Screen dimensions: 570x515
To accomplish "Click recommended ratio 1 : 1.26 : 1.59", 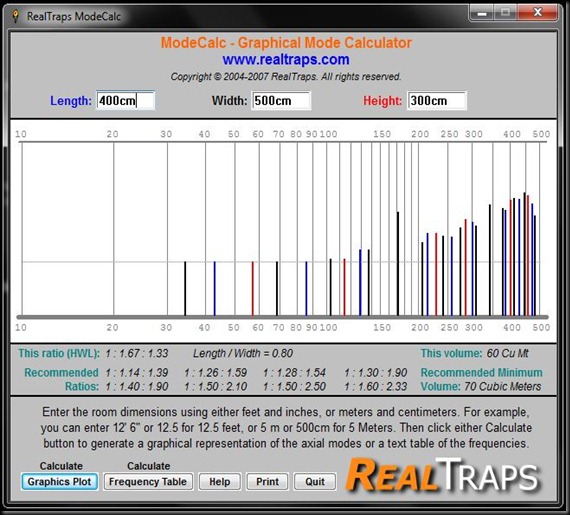I will point(216,373).
